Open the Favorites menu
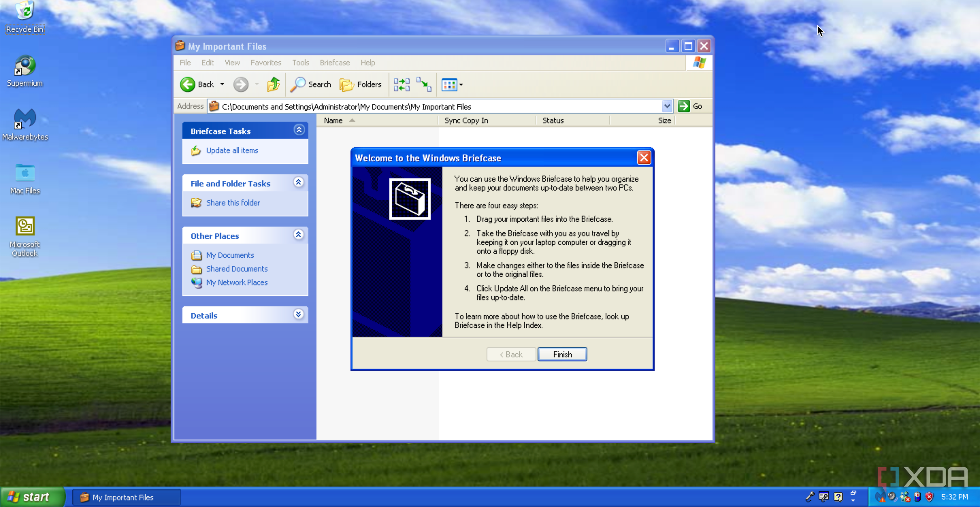Image resolution: width=980 pixels, height=507 pixels. point(265,63)
